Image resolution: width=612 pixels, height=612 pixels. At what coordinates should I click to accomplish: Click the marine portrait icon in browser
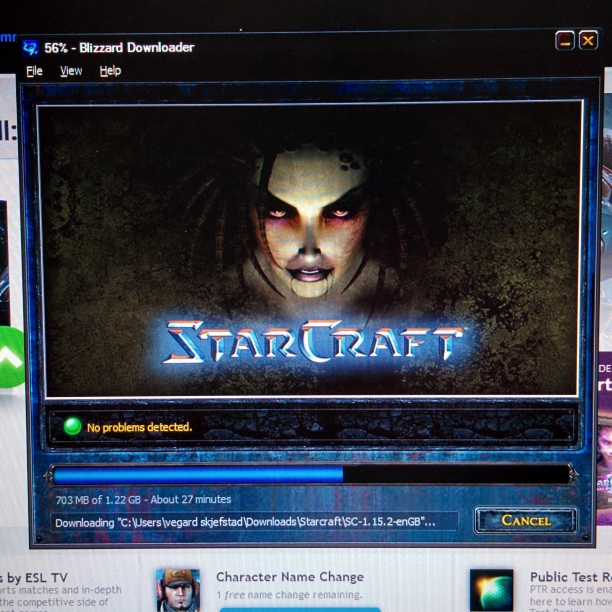178,590
